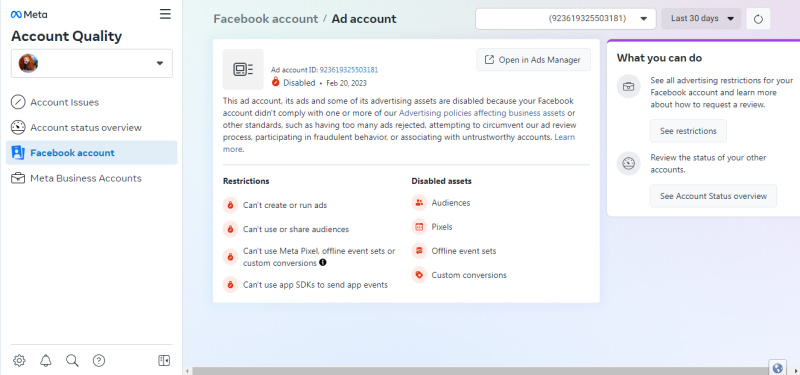The image size is (800, 375).
Task: Click the Facebook account breadcrumb
Action: [265, 19]
